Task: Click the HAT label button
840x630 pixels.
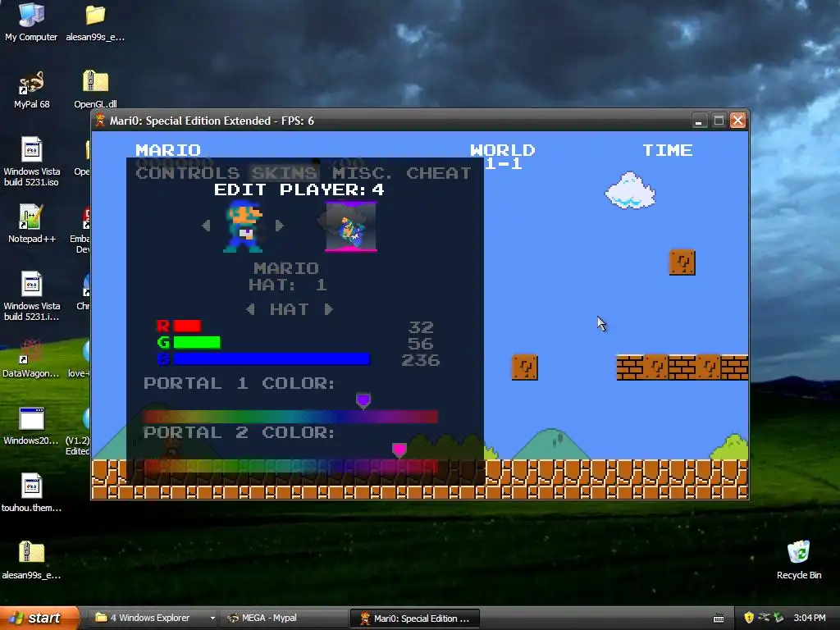Action: pos(290,309)
